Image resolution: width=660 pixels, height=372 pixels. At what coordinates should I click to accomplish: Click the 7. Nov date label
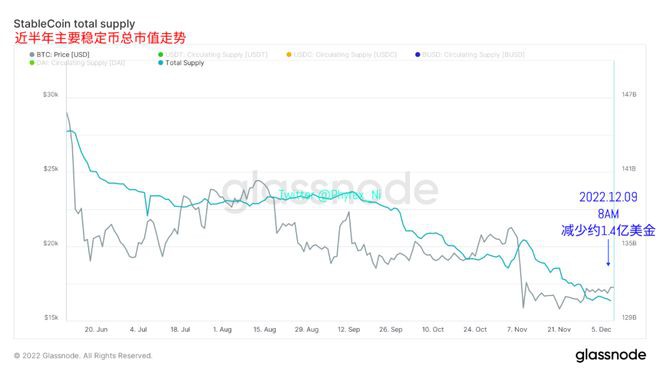click(517, 329)
